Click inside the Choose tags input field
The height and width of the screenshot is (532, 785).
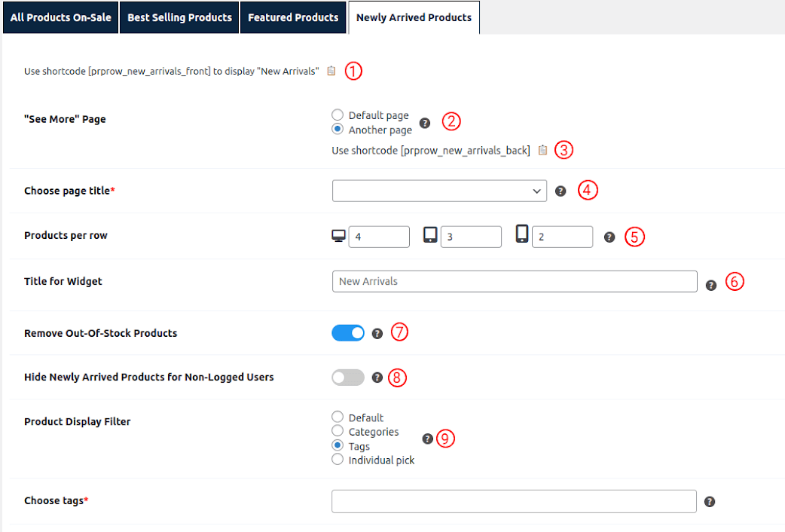coord(514,500)
